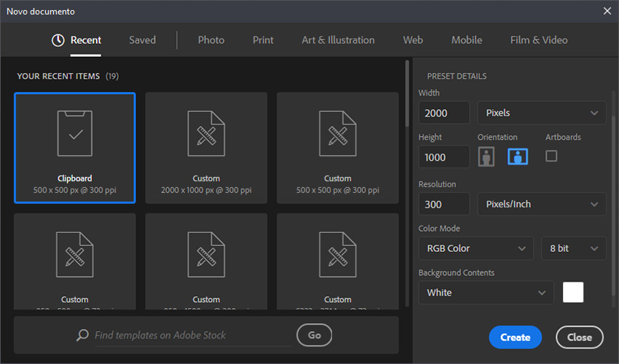This screenshot has height=364, width=619.
Task: Open the Web presets tab
Action: tap(413, 40)
